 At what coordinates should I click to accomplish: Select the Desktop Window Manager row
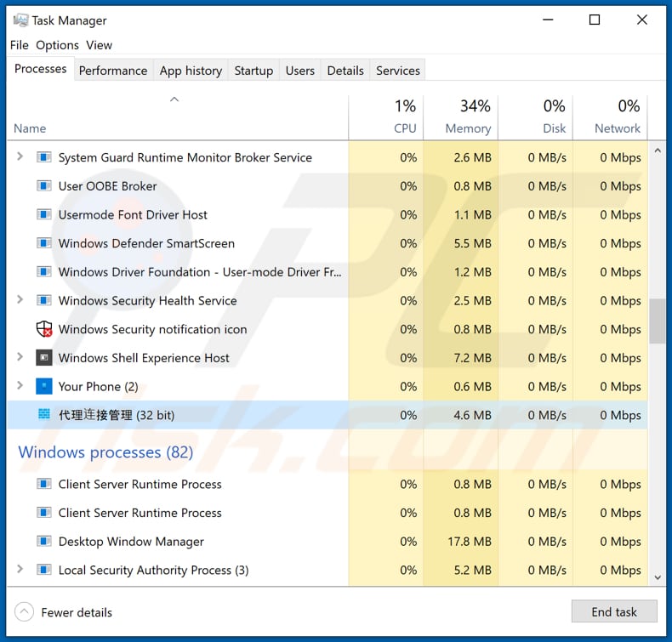[x=327, y=542]
